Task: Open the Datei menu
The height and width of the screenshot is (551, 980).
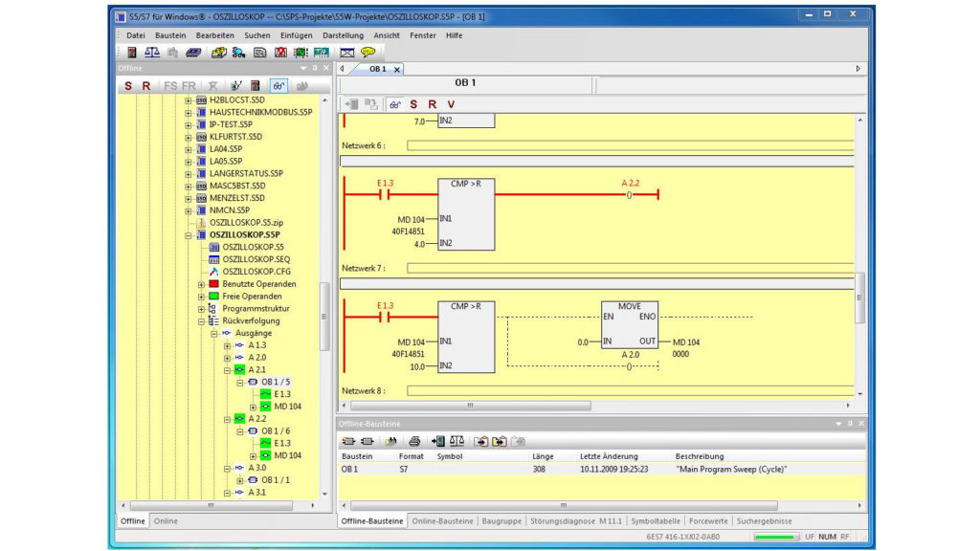Action: pyautogui.click(x=135, y=34)
